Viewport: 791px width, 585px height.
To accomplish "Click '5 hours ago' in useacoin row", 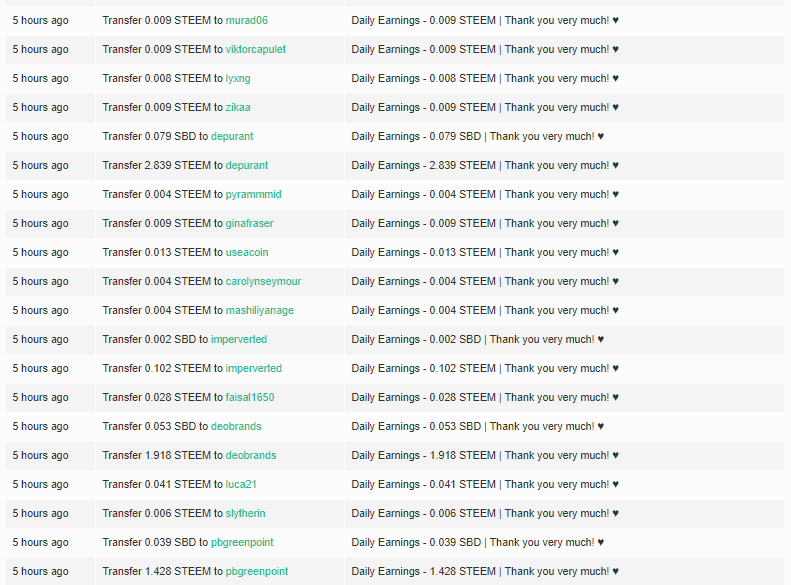I will [40, 253].
